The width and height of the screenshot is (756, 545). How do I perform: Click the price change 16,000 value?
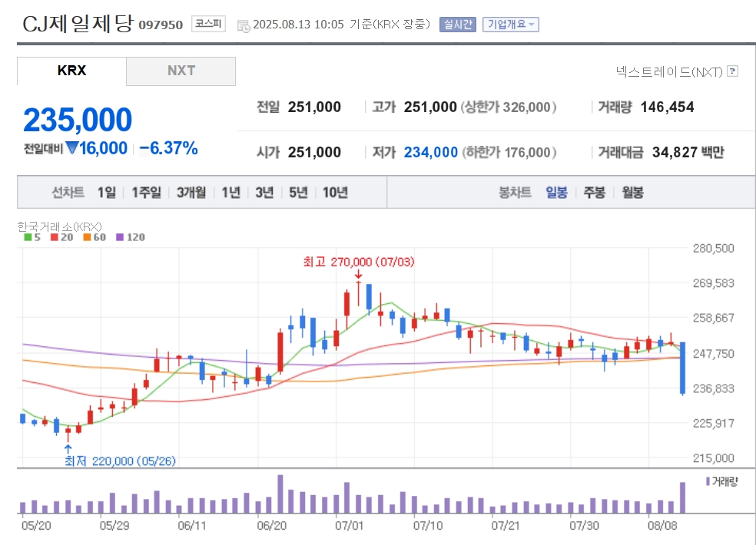tap(103, 148)
